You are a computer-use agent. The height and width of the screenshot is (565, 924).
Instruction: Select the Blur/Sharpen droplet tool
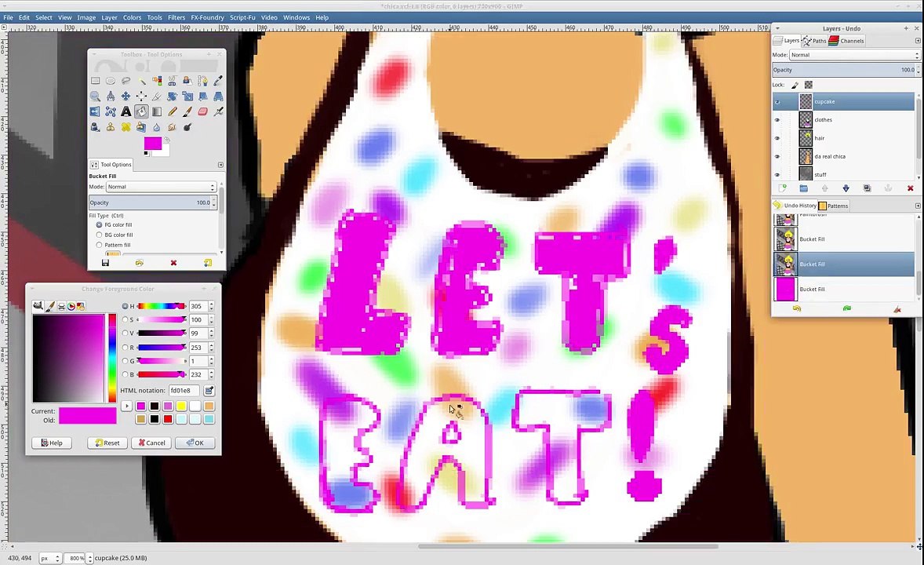click(x=157, y=127)
